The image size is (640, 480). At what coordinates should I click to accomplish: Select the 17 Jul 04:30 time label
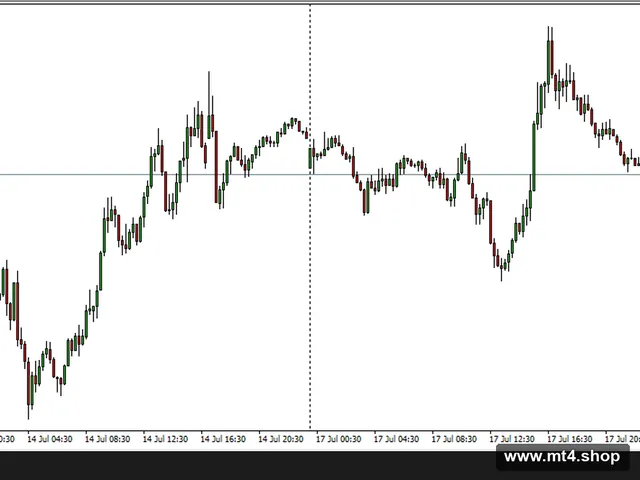[396, 439]
